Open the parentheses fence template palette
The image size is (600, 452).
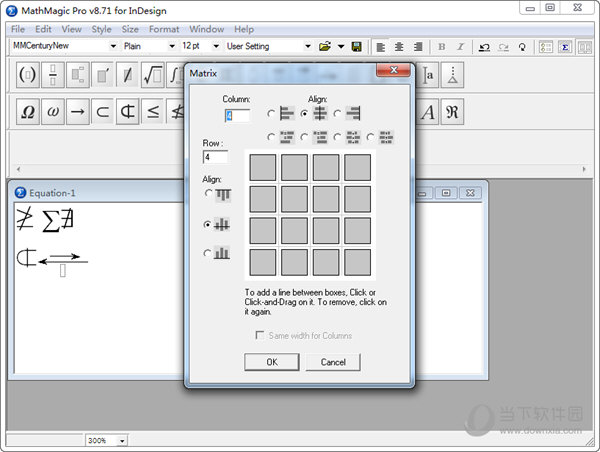click(x=28, y=75)
